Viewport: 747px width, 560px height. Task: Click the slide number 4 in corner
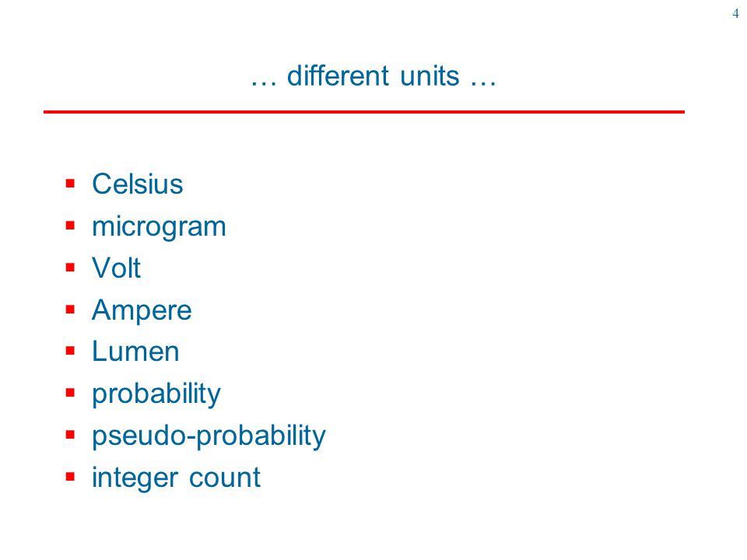pos(735,13)
